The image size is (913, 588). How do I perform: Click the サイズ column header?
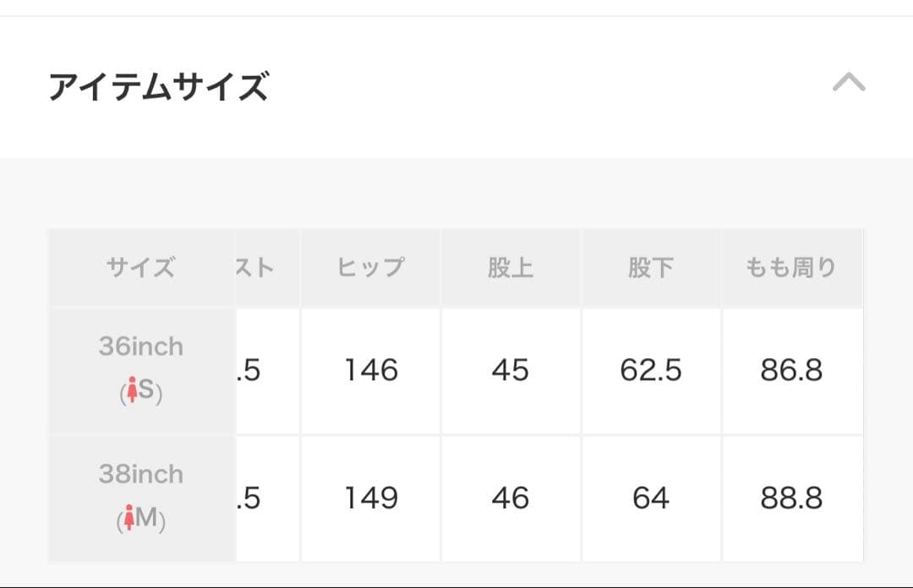click(x=140, y=267)
